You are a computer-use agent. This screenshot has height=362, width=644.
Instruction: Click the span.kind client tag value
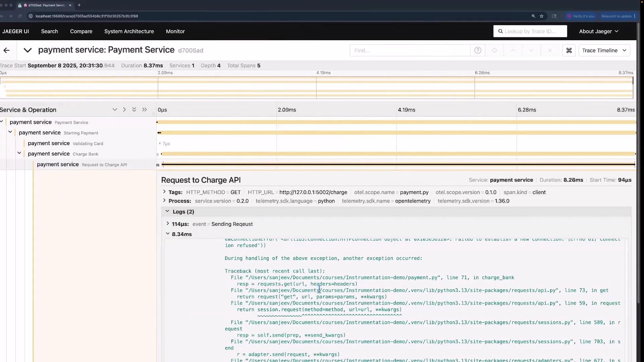click(539, 192)
